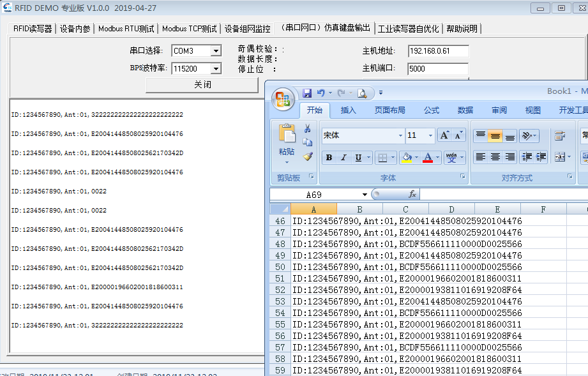The height and width of the screenshot is (376, 588).
Task: Open the 工业读写器自优化 tab
Action: [x=409, y=29]
